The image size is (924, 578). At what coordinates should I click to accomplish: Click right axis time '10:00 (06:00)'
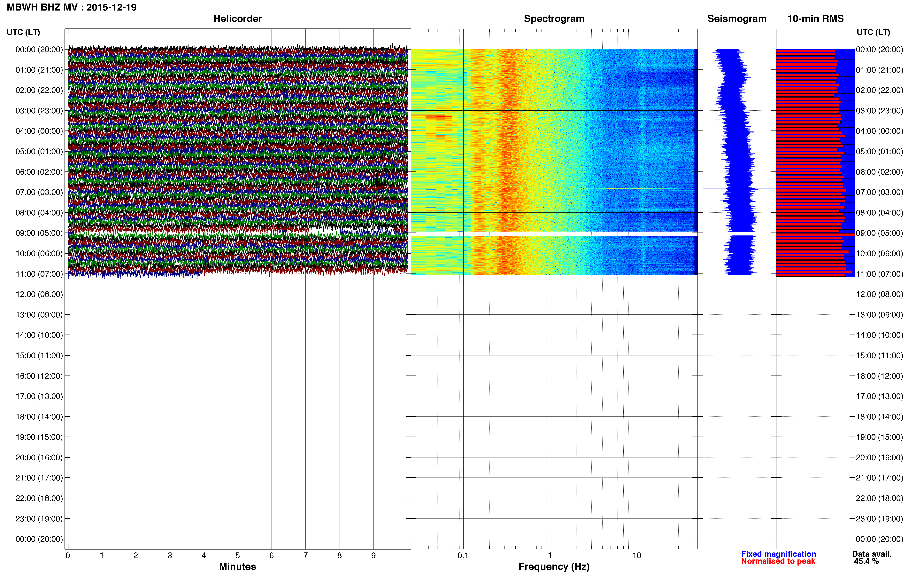879,253
